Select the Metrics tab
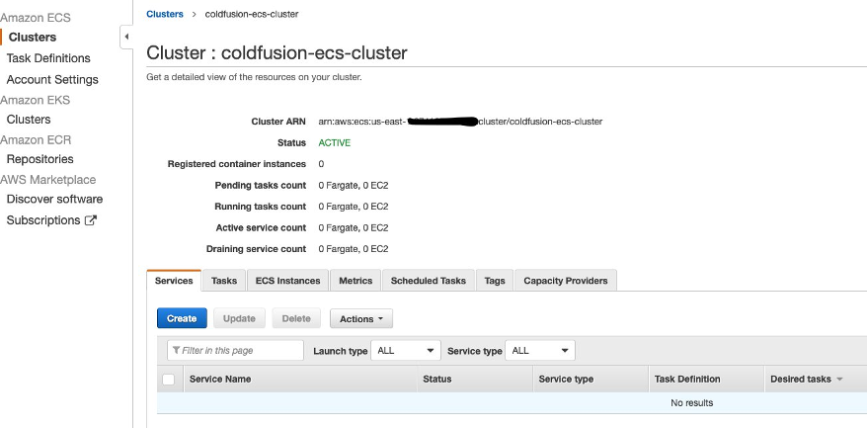Viewport: 868px width, 428px height. [x=355, y=281]
